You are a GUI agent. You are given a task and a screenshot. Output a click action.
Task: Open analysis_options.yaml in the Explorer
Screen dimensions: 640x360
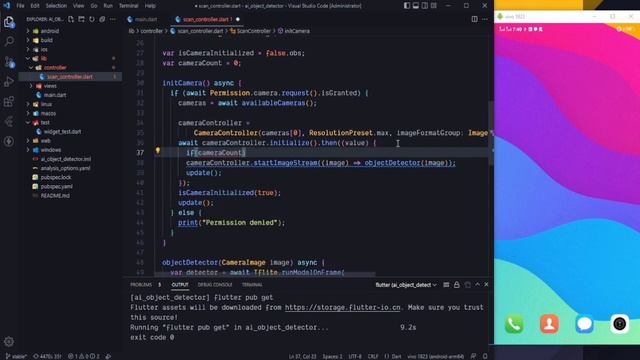click(65, 168)
